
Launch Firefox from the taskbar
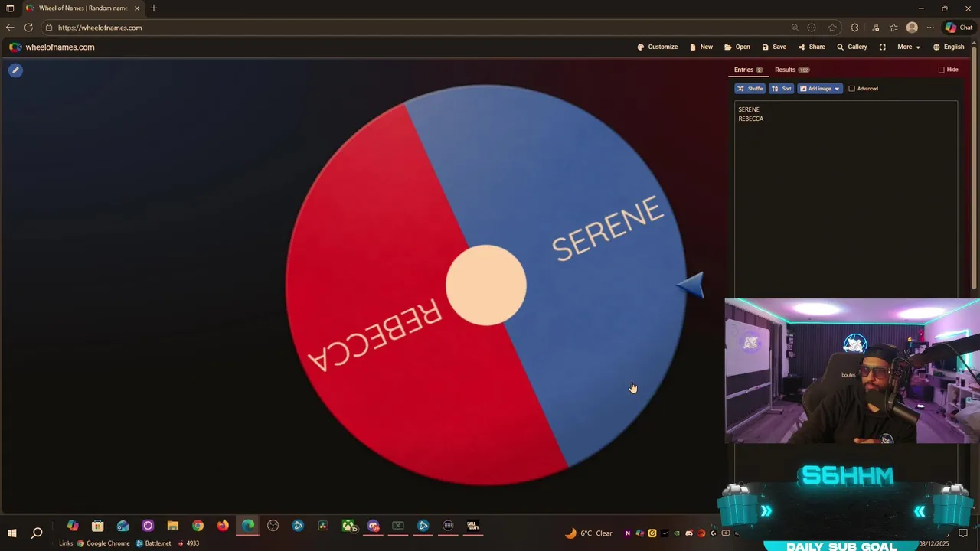pyautogui.click(x=223, y=526)
